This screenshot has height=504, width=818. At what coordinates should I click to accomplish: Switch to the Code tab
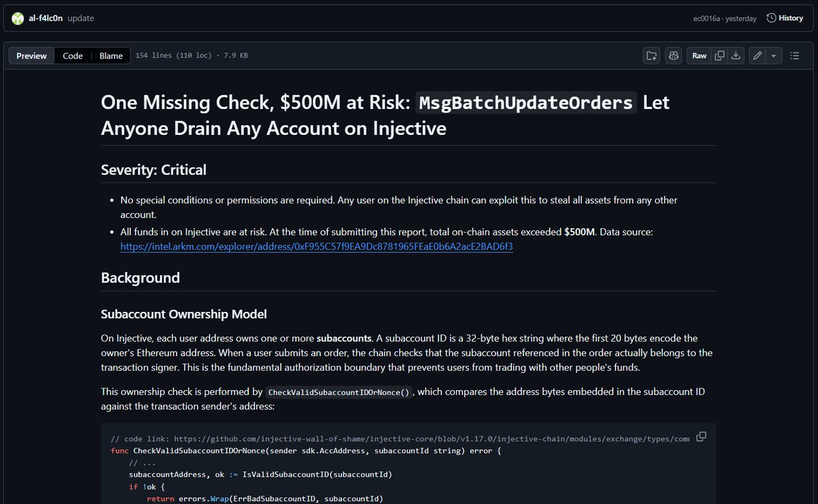tap(73, 56)
